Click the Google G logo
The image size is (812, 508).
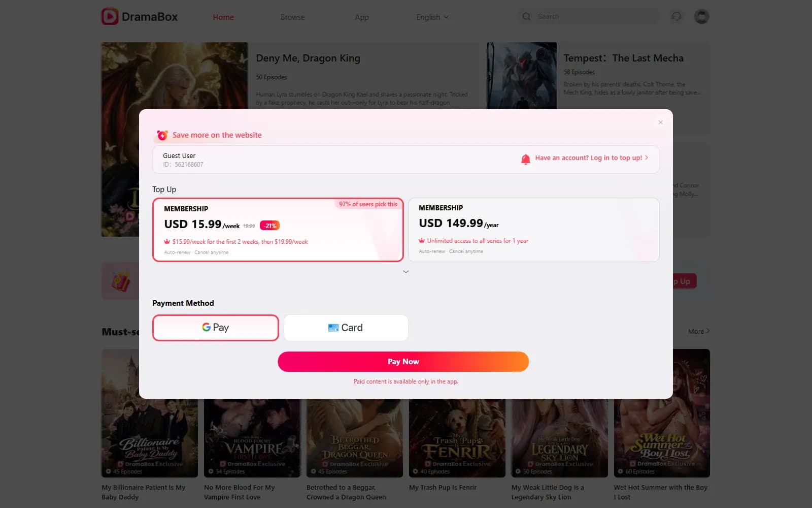click(206, 327)
